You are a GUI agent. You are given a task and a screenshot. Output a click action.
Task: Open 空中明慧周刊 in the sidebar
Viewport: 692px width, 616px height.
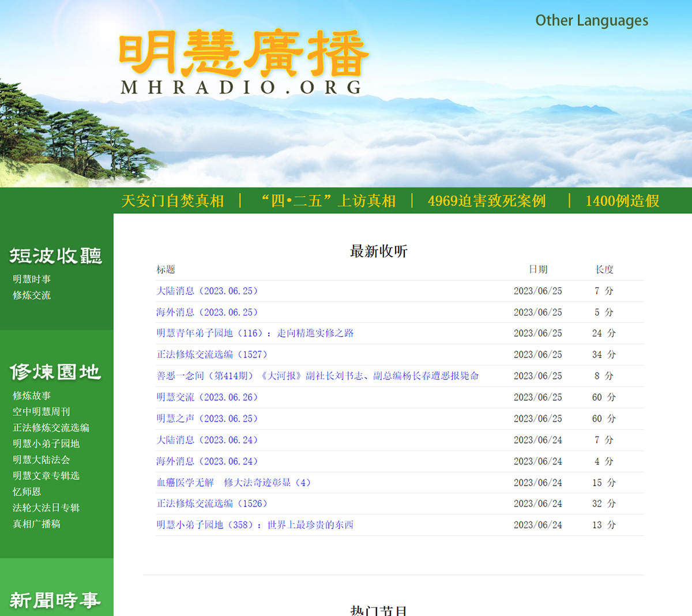[40, 411]
